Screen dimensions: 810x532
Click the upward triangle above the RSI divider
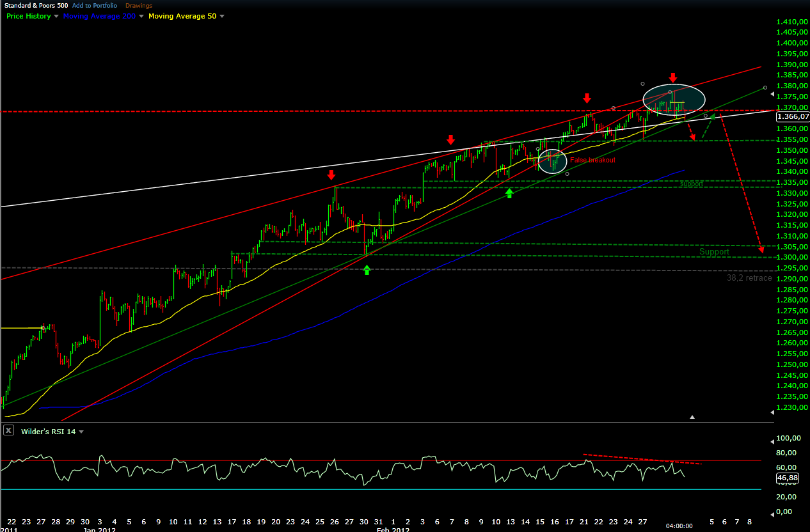pyautogui.click(x=692, y=417)
